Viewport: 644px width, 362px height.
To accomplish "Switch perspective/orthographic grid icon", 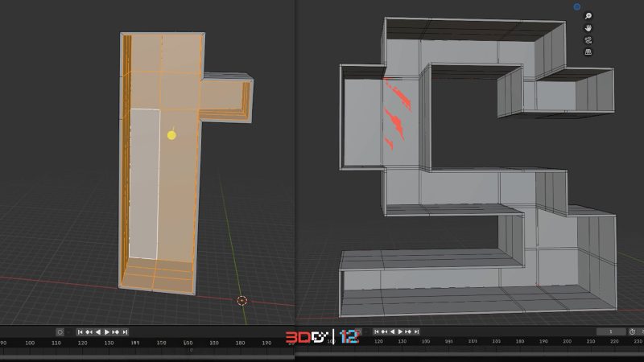I will [588, 51].
